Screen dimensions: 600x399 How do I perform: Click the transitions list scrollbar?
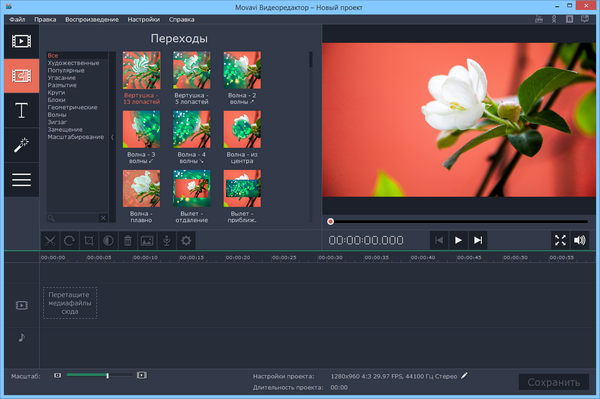310,60
